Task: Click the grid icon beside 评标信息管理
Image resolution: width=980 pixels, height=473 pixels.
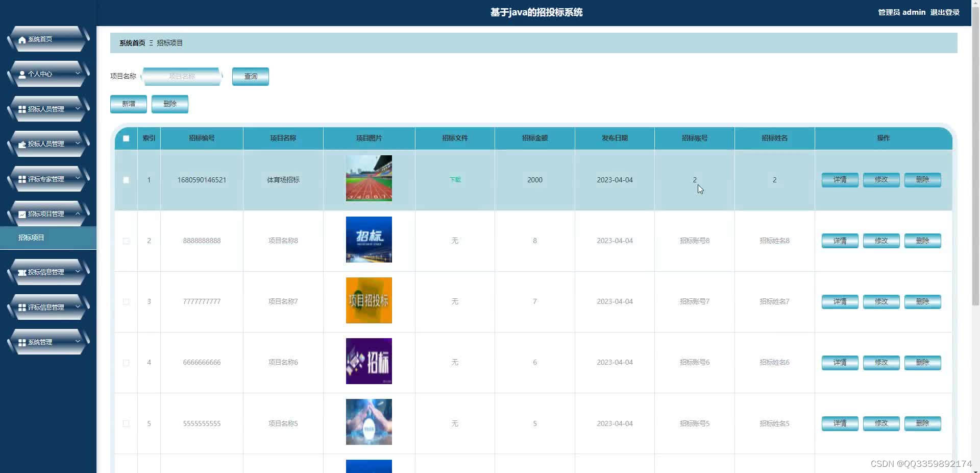Action: (22, 308)
